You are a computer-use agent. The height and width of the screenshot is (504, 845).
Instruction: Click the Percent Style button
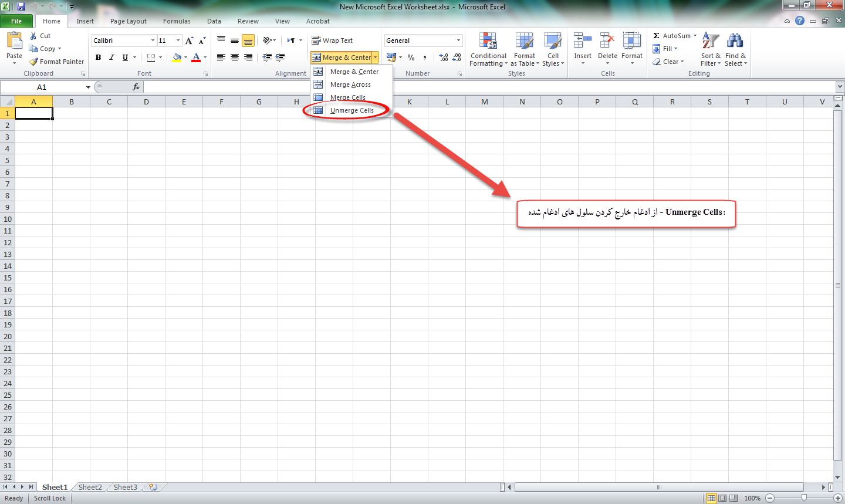point(411,57)
